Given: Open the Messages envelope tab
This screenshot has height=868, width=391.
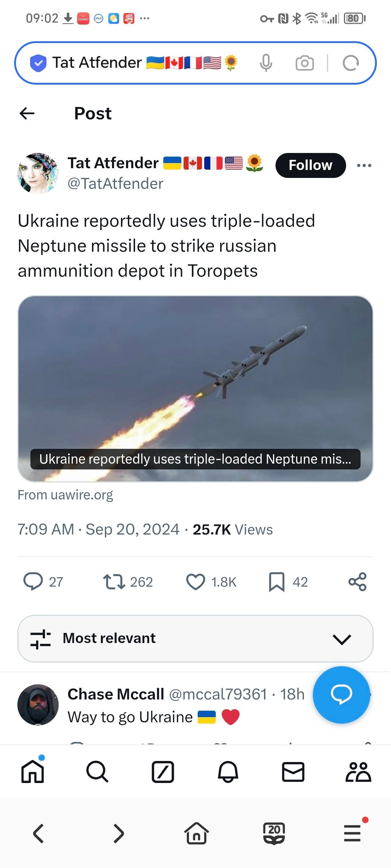Looking at the screenshot, I should click(293, 772).
